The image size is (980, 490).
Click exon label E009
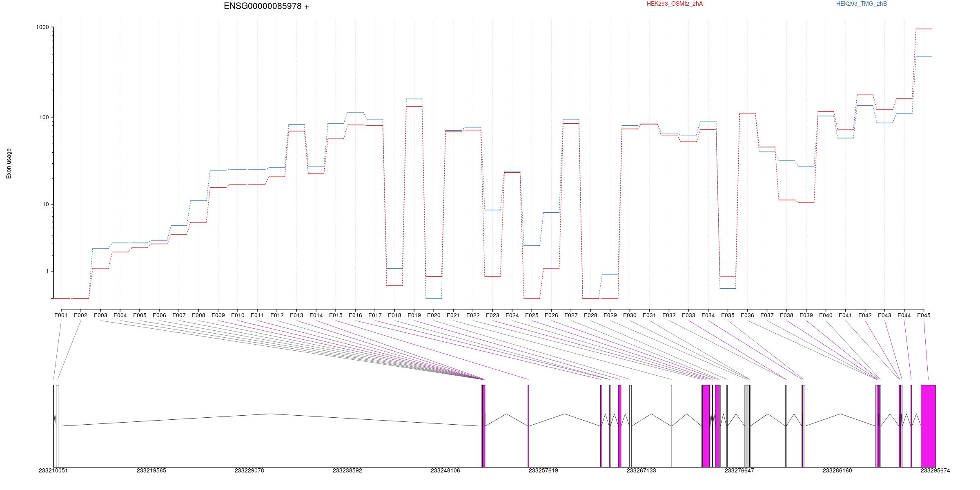pyautogui.click(x=218, y=315)
